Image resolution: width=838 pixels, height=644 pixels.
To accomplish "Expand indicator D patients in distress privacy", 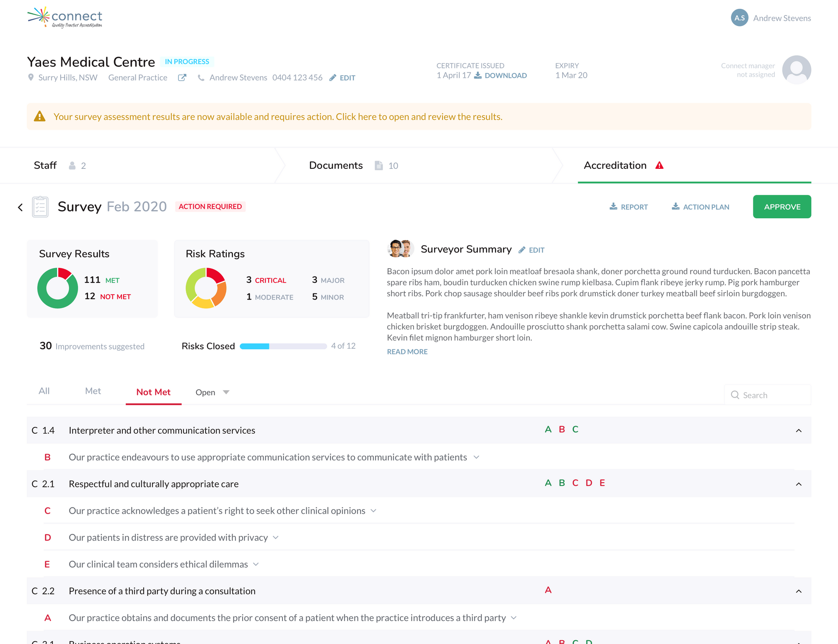I will click(276, 538).
